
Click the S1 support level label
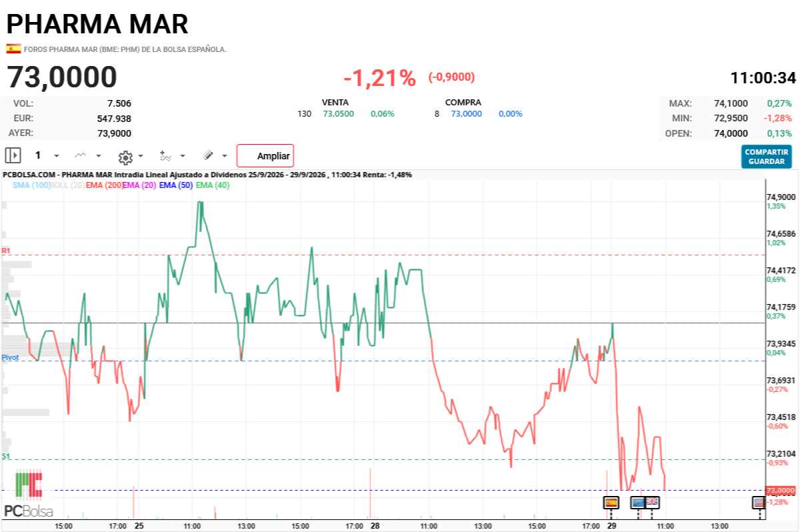[x=6, y=456]
